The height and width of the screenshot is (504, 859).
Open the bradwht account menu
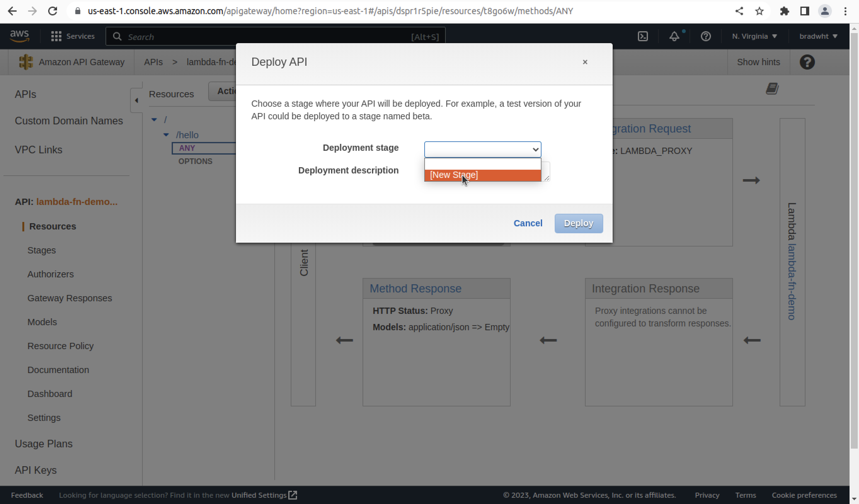click(x=818, y=36)
